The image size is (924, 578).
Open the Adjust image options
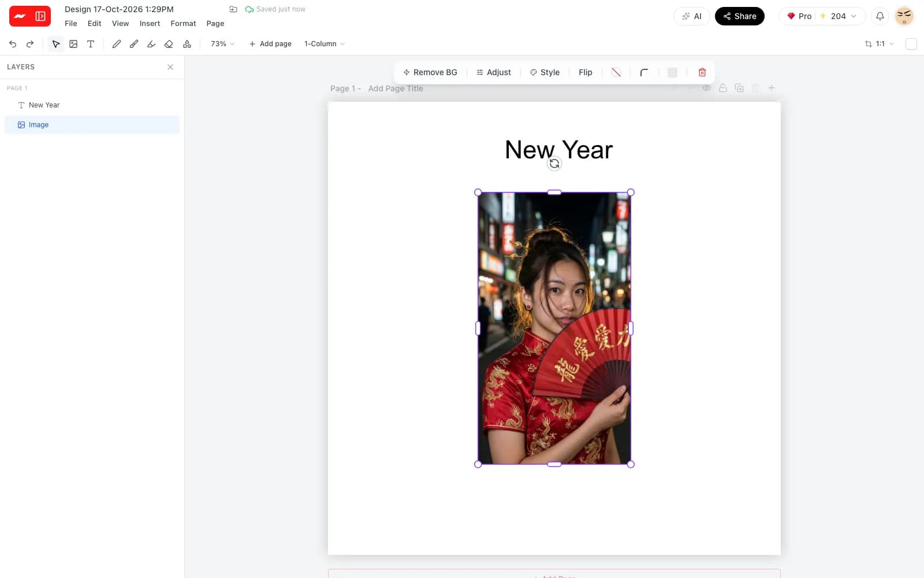494,72
